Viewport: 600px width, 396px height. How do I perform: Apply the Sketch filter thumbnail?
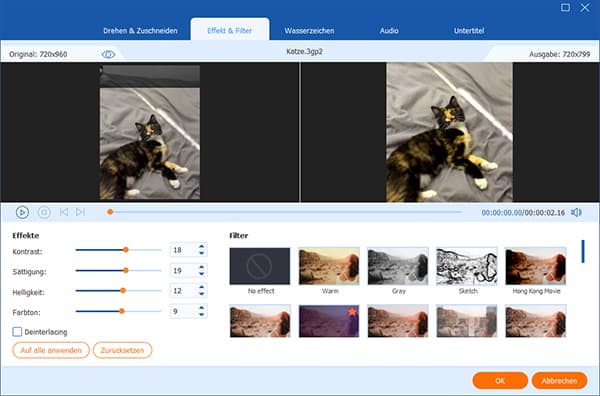467,266
